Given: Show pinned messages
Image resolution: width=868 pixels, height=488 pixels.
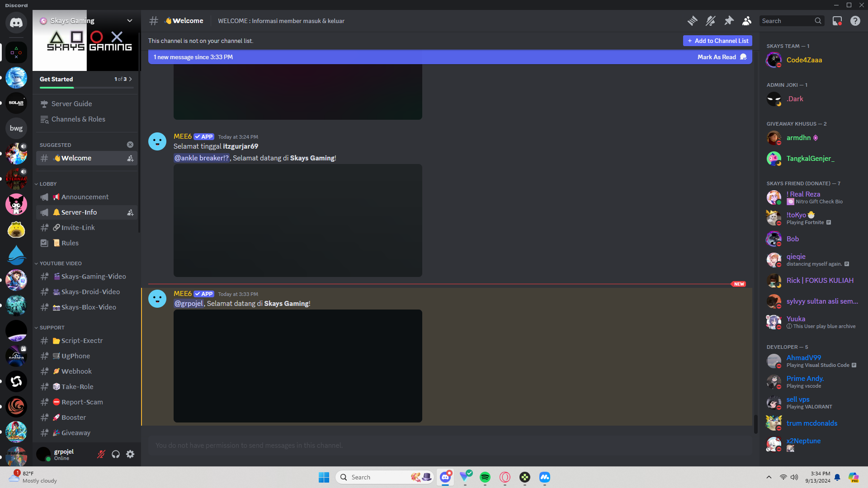Looking at the screenshot, I should tap(729, 21).
